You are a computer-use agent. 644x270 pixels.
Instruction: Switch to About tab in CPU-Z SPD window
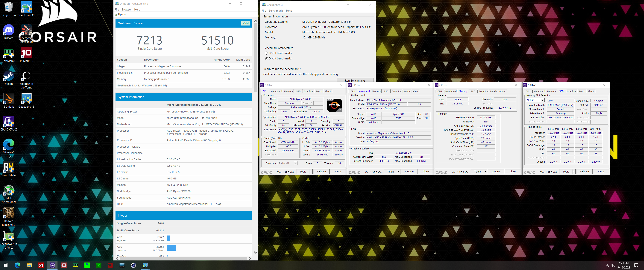pyautogui.click(x=591, y=91)
